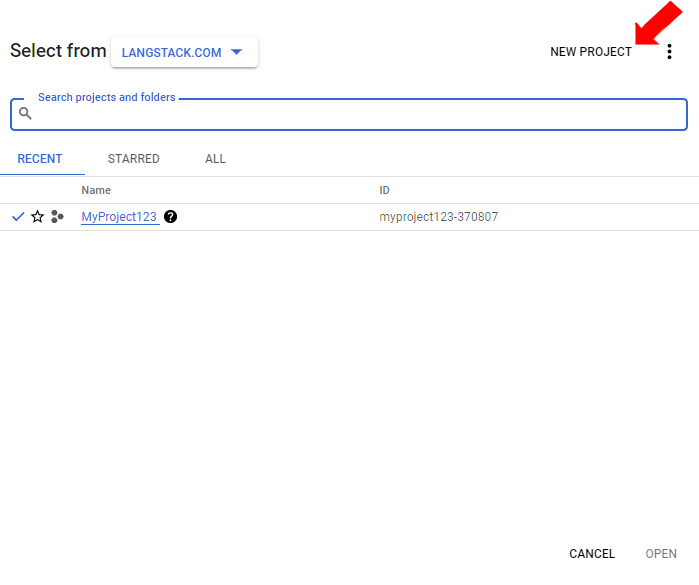This screenshot has height=585, width=699.
Task: Star the MyProject123 project
Action: 38,217
